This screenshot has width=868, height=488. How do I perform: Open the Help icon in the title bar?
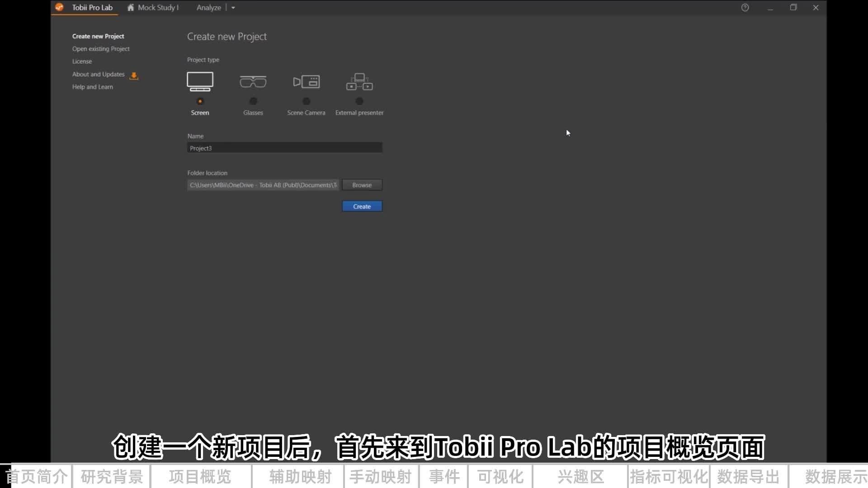745,7
